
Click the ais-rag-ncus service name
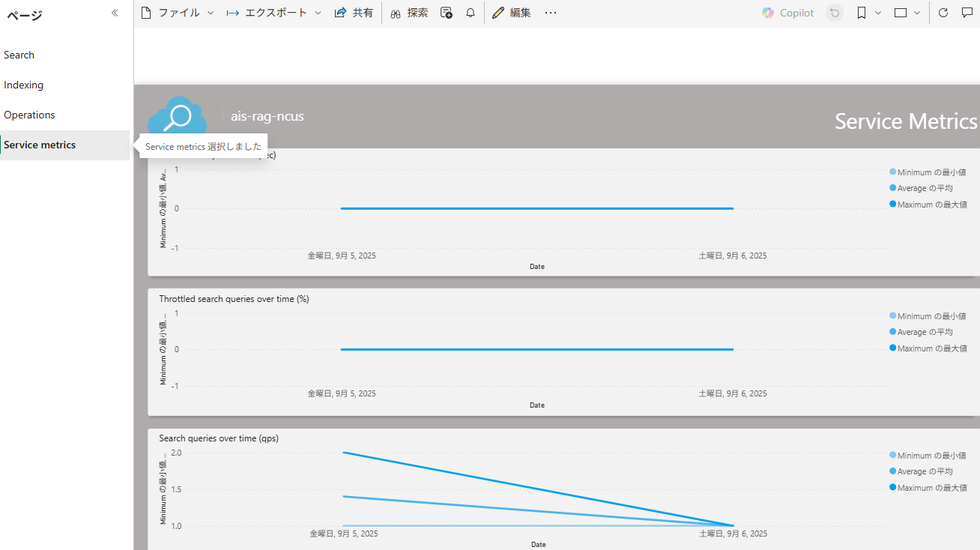point(267,116)
